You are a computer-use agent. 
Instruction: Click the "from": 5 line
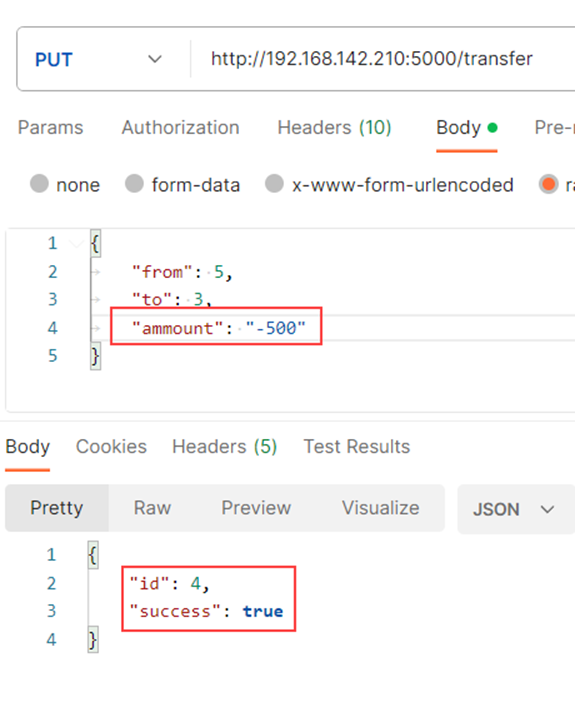coord(182,272)
